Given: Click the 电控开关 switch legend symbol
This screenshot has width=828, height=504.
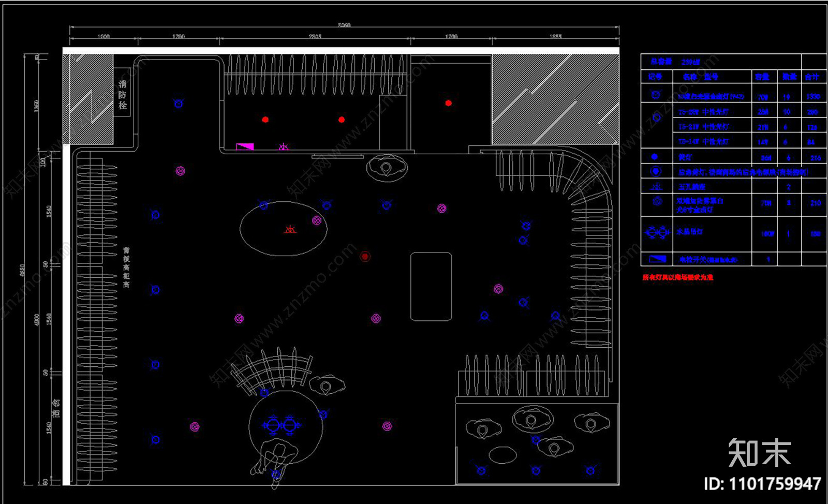Looking at the screenshot, I should (658, 258).
